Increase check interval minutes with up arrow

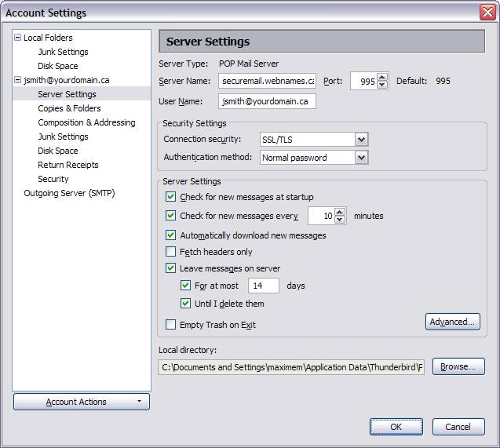[340, 212]
